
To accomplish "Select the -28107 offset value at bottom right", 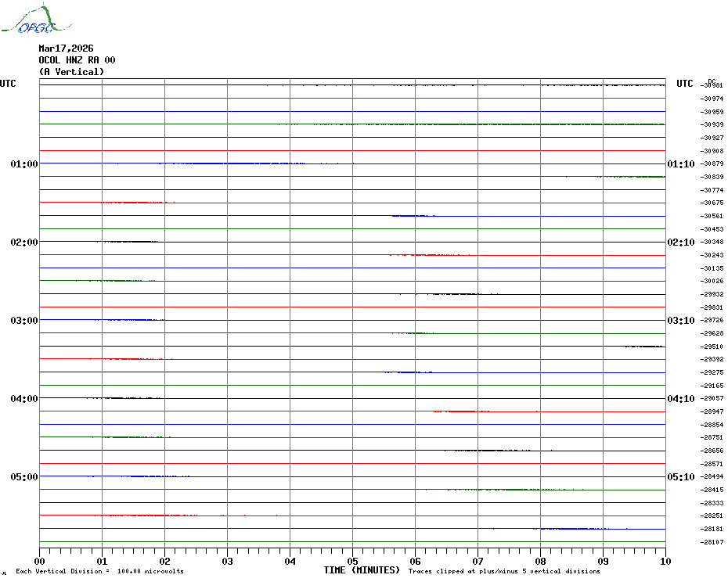I will tap(712, 542).
